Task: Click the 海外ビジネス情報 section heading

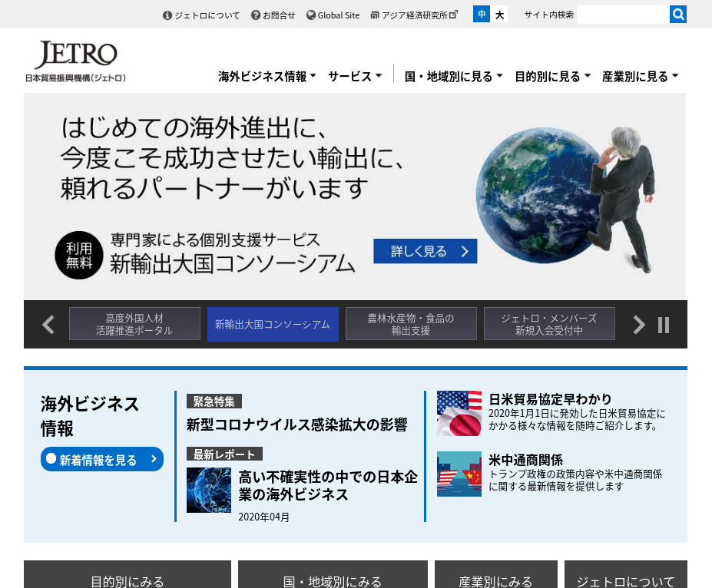Action: point(90,415)
